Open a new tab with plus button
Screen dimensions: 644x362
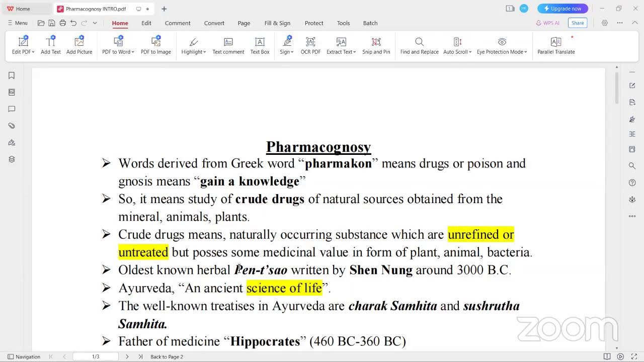164,9
